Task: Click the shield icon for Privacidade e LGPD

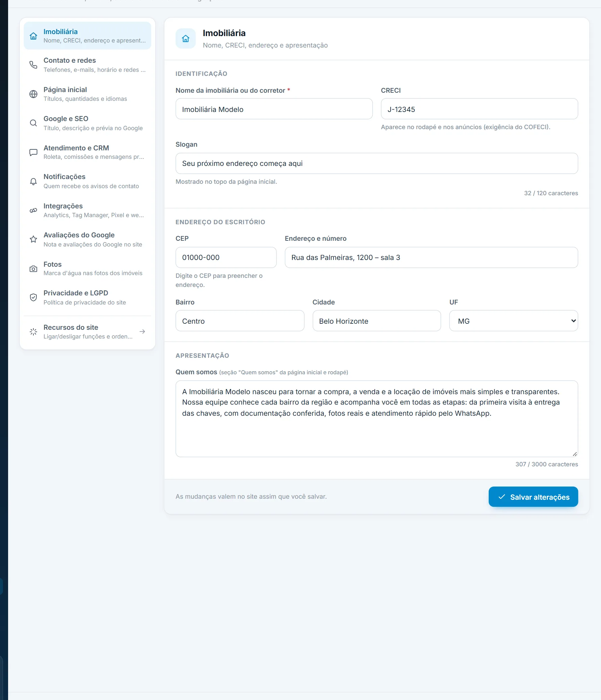Action: pos(33,297)
